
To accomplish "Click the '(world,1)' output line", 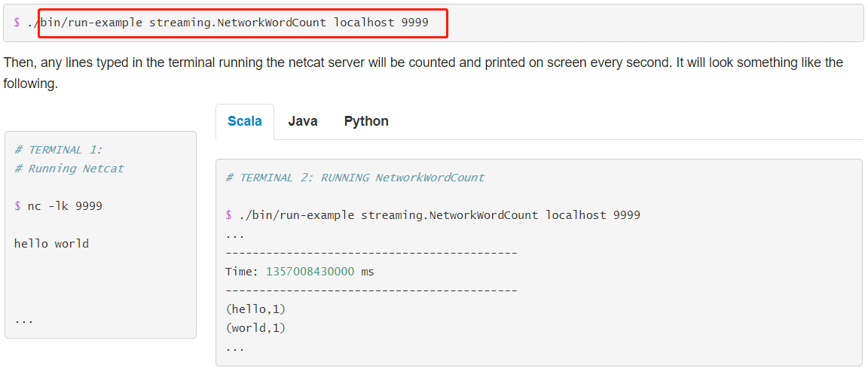I will coord(255,328).
